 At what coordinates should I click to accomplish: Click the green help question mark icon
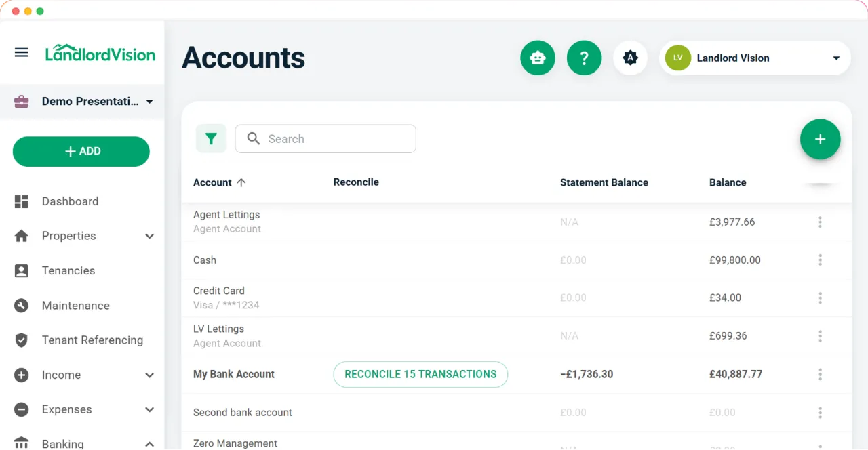pyautogui.click(x=584, y=58)
